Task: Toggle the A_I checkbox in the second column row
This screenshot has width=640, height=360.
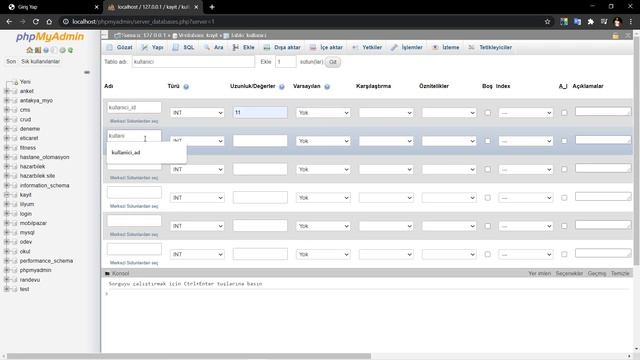Action: pos(564,141)
